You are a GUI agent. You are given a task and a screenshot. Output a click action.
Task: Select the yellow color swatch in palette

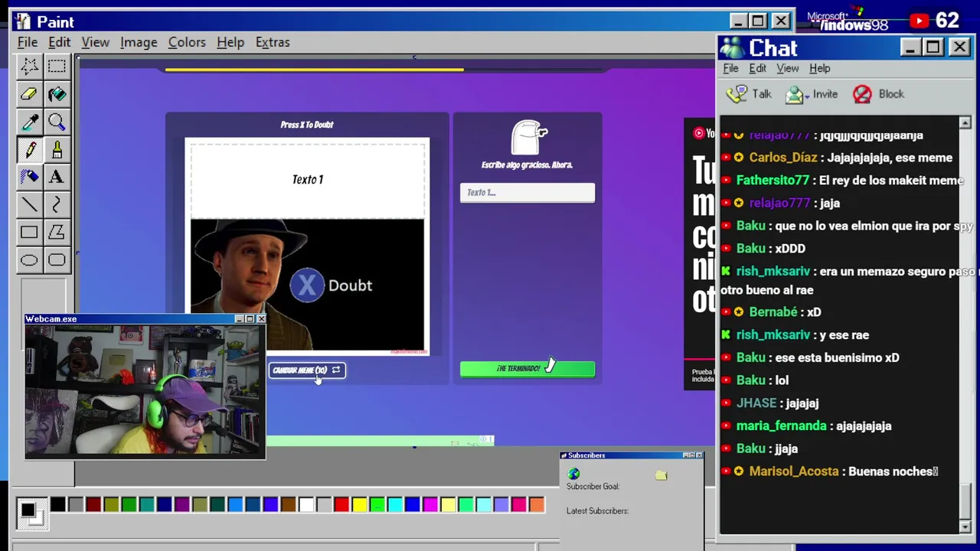(x=359, y=504)
